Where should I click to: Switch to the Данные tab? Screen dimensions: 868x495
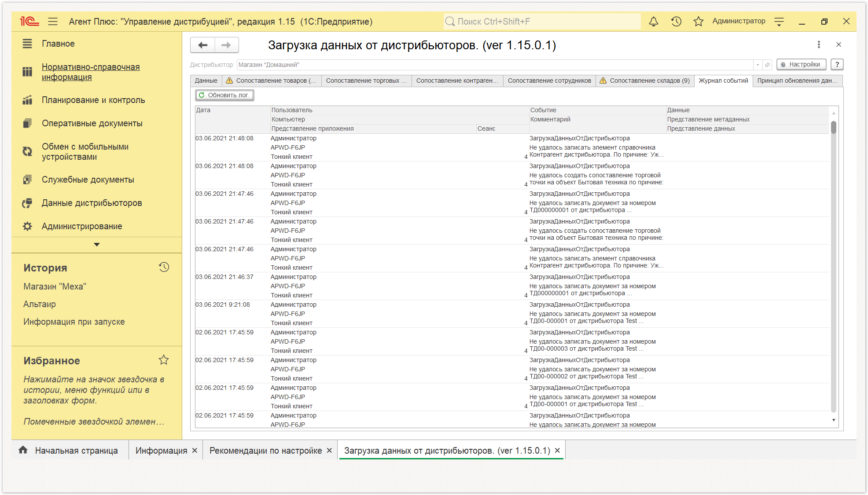(206, 81)
